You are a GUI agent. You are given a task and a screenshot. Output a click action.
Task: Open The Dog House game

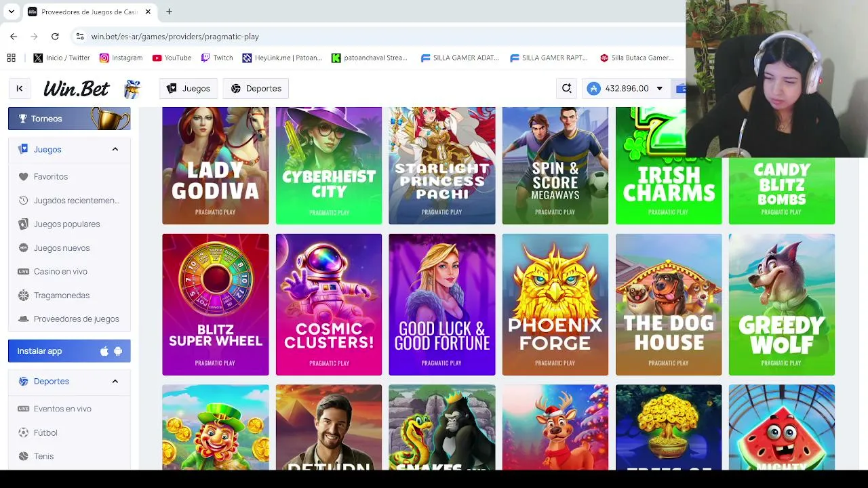click(669, 304)
